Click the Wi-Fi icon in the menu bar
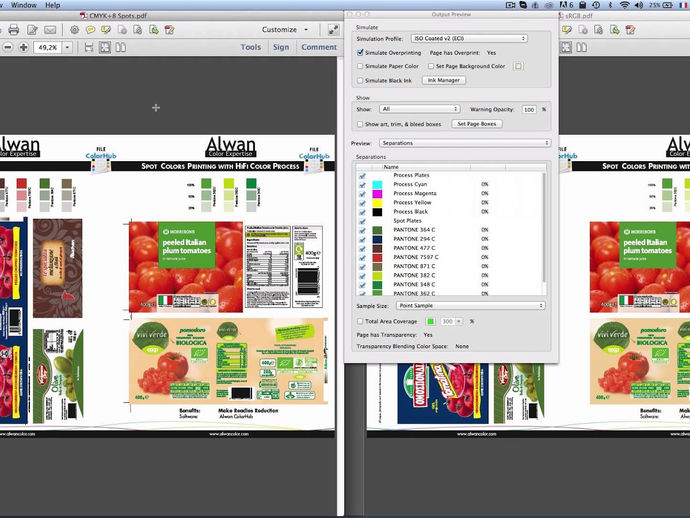 pyautogui.click(x=624, y=5)
